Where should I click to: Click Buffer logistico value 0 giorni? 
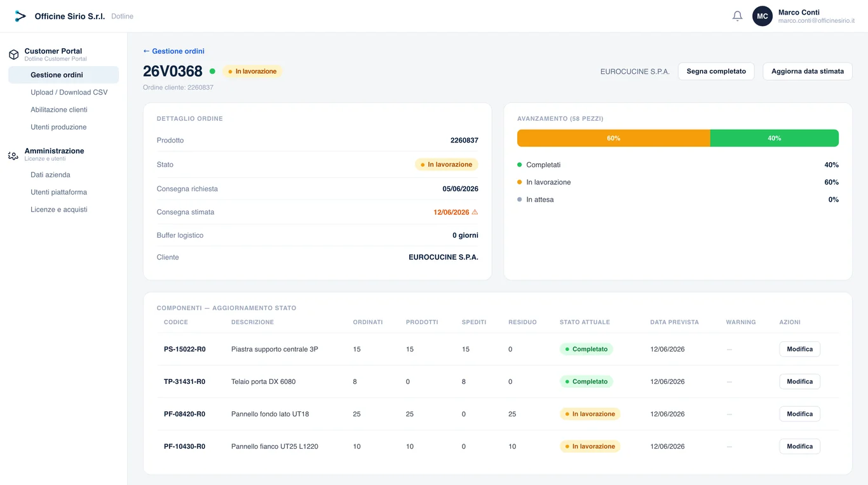click(x=465, y=235)
